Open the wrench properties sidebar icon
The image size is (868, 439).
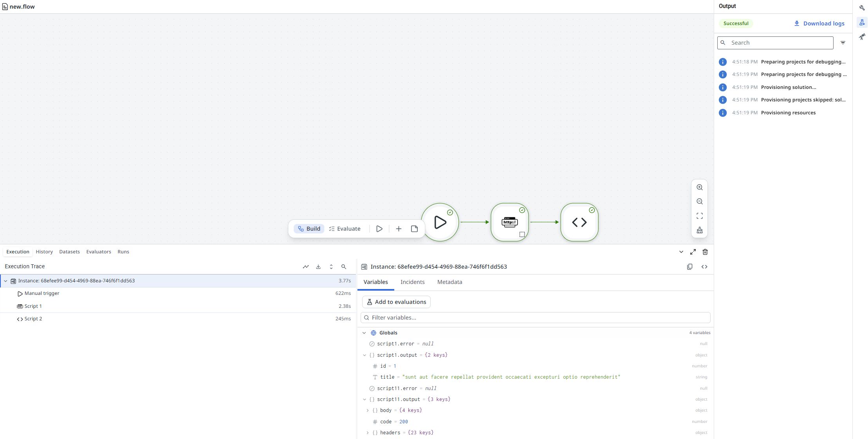click(x=862, y=8)
